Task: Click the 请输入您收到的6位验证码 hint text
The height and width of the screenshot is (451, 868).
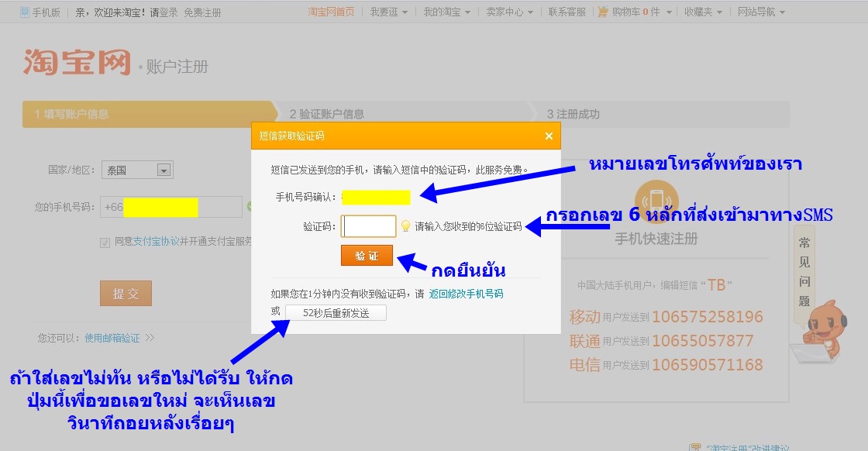Action: [x=468, y=226]
